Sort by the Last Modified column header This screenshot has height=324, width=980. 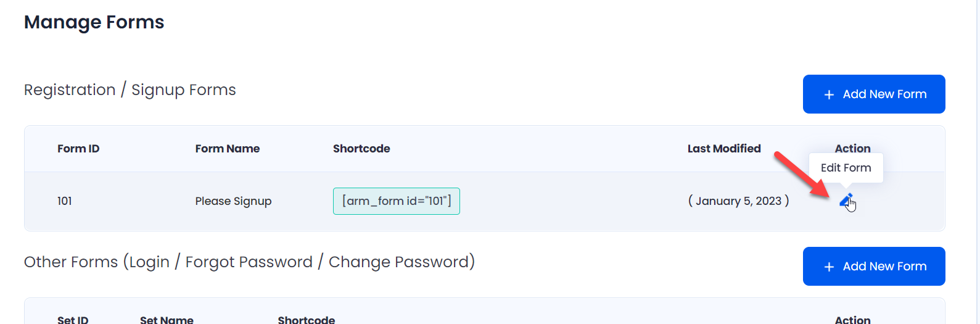click(724, 149)
